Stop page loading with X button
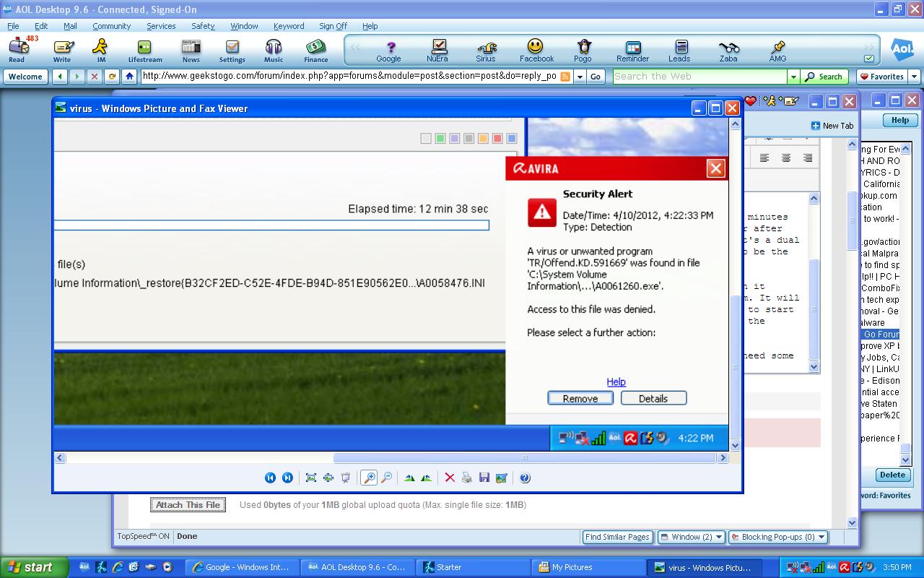 (95, 76)
